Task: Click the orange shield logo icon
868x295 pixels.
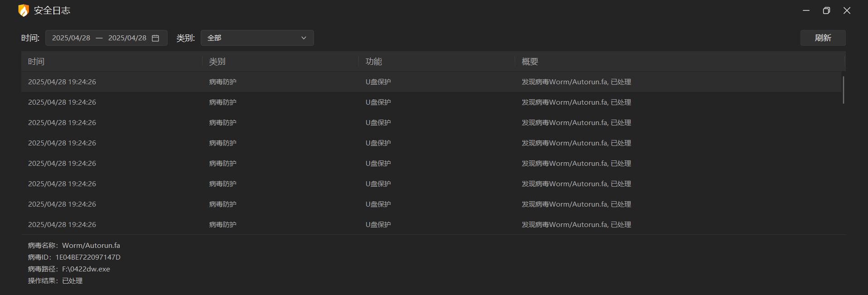Action: pyautogui.click(x=23, y=10)
